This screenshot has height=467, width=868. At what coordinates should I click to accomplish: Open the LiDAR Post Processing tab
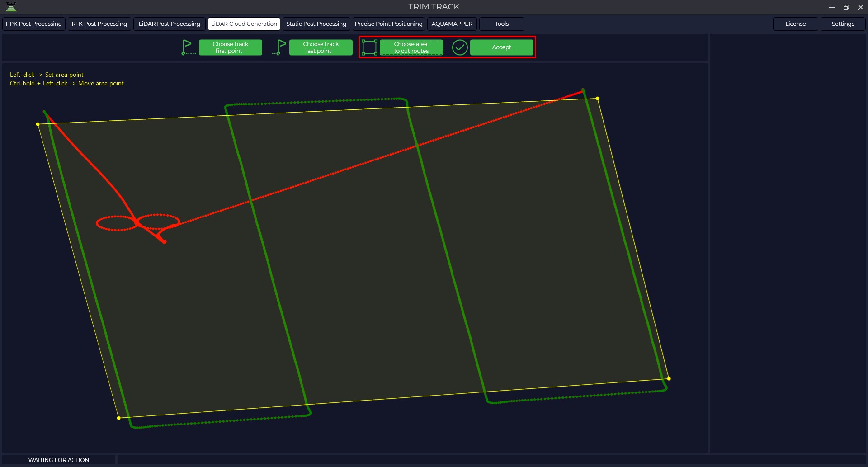click(170, 24)
